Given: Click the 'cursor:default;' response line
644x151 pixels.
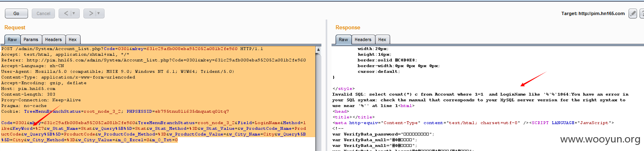Looking at the screenshot, I should [x=379, y=72].
